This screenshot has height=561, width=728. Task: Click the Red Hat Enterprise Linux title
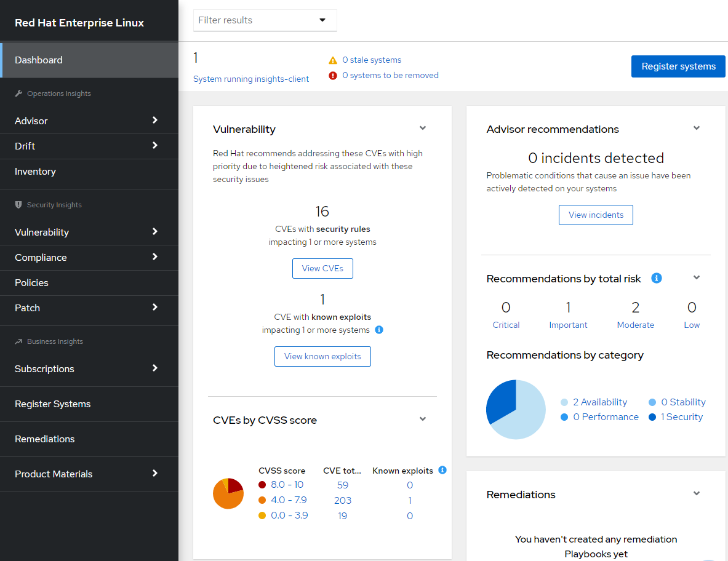(79, 23)
